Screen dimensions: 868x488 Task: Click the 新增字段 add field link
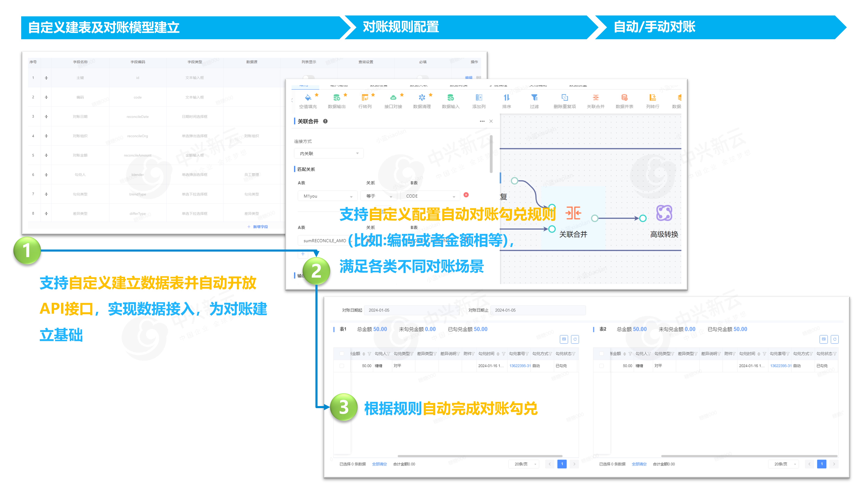[x=258, y=227]
